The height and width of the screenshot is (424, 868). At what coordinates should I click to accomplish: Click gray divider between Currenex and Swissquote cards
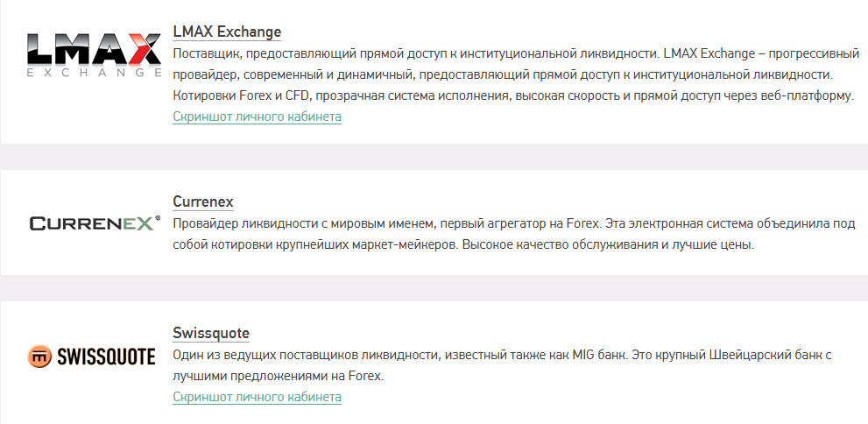point(434,288)
